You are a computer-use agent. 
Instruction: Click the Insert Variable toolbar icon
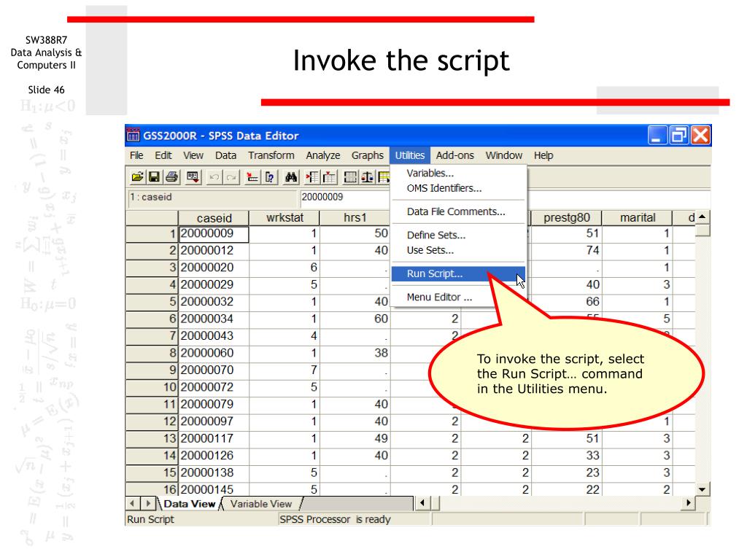329,177
